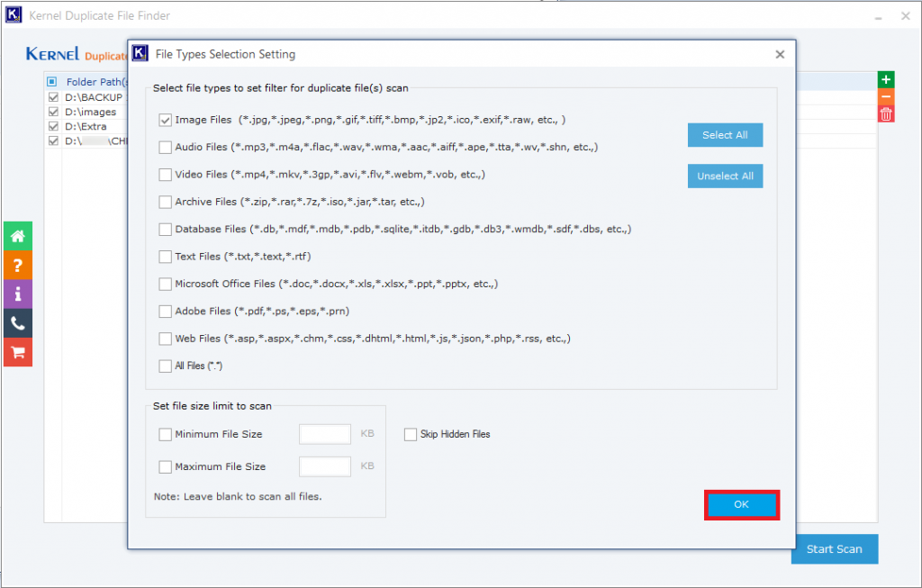The height and width of the screenshot is (588, 922).
Task: Enable Audio Files checkbox
Action: 166,147
